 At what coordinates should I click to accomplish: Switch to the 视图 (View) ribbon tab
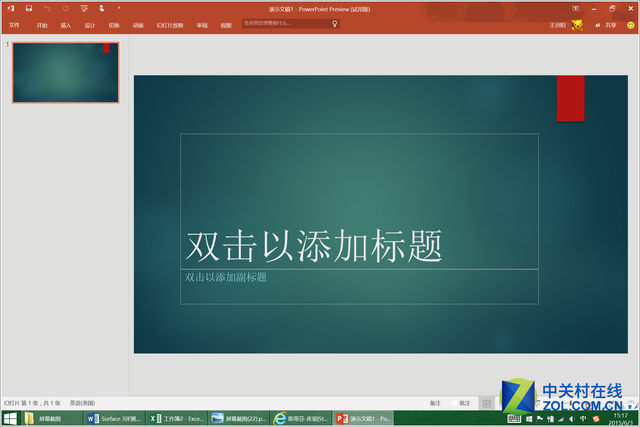(x=226, y=25)
